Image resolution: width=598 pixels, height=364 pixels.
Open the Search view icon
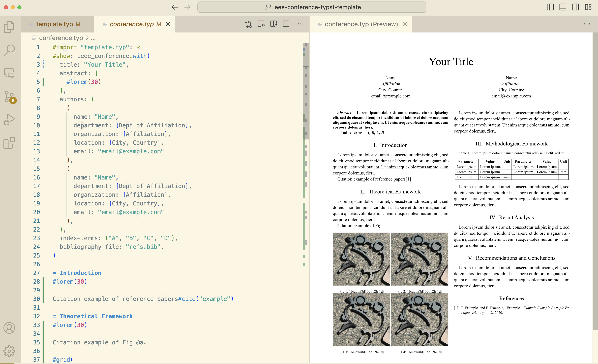pyautogui.click(x=9, y=50)
